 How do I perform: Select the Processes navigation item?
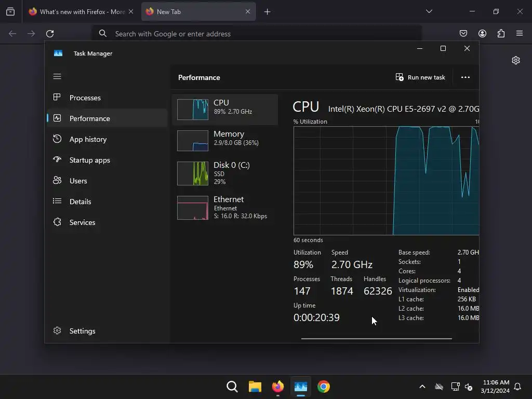click(x=107, y=98)
